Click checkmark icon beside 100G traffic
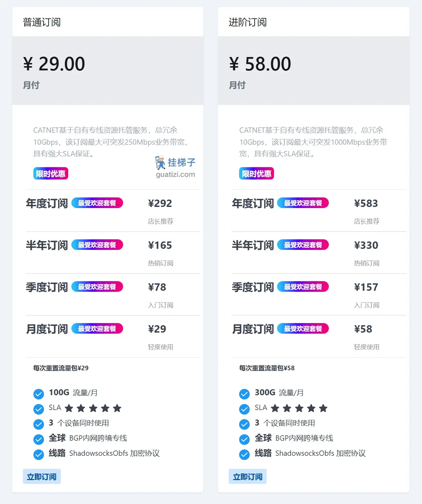 point(39,394)
